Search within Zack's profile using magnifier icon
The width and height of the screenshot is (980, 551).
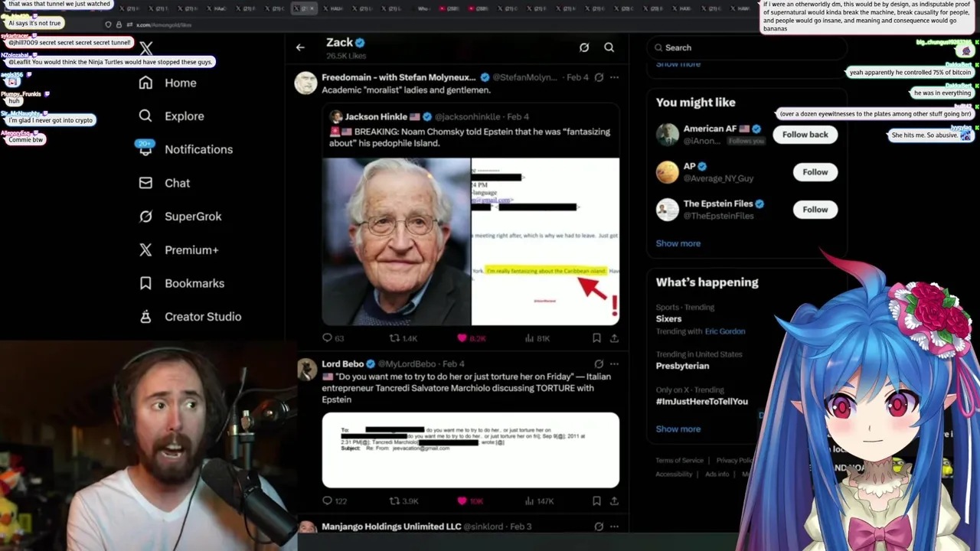pos(609,47)
